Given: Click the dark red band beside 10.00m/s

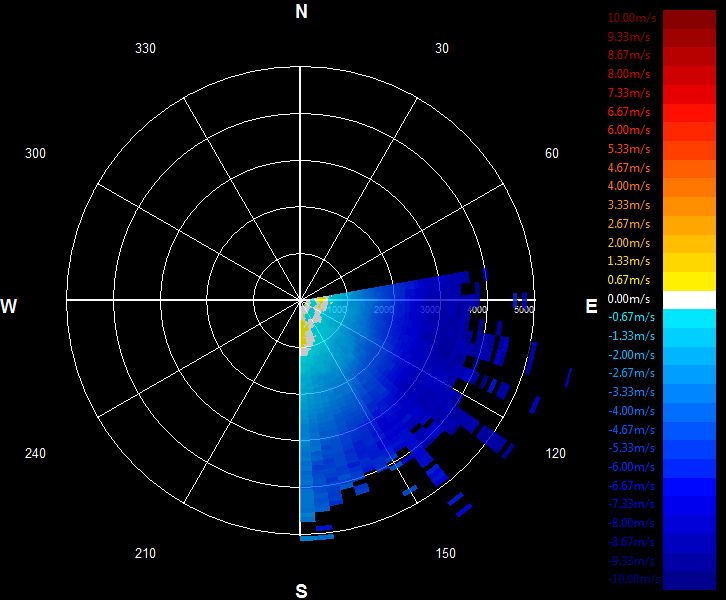Looking at the screenshot, I should [689, 19].
